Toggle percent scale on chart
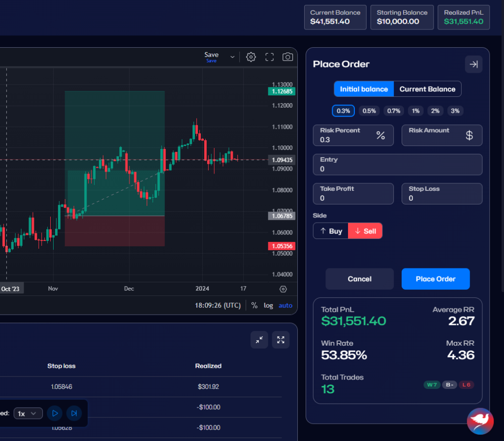 pos(254,305)
